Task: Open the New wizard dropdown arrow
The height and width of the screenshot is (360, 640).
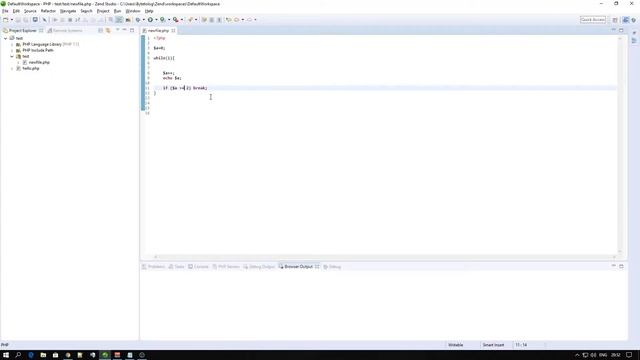Action: pyautogui.click(x=11, y=20)
